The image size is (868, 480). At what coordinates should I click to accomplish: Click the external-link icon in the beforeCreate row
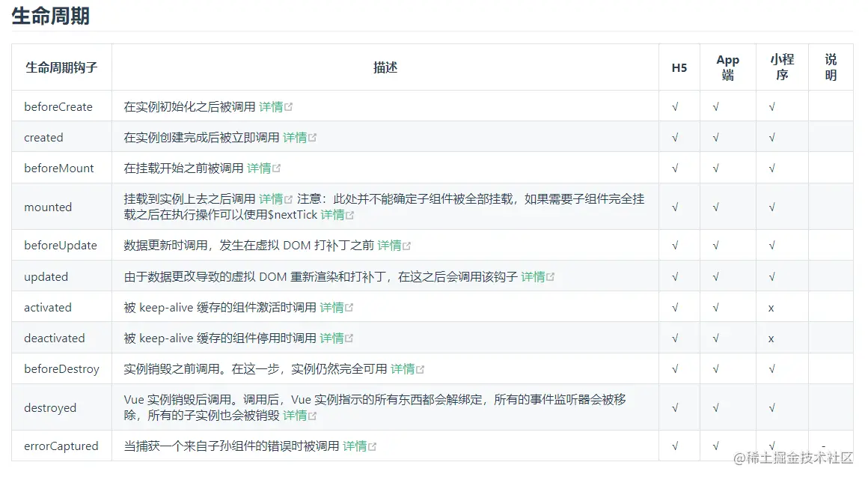tap(288, 107)
